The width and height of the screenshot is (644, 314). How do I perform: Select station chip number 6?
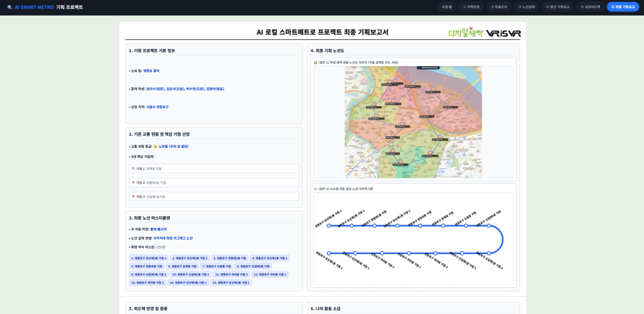182,266
